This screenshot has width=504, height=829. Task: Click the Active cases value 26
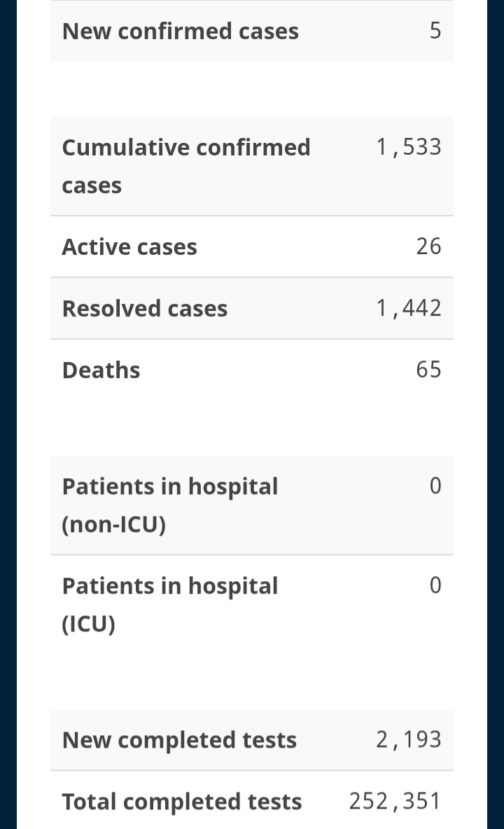[428, 246]
